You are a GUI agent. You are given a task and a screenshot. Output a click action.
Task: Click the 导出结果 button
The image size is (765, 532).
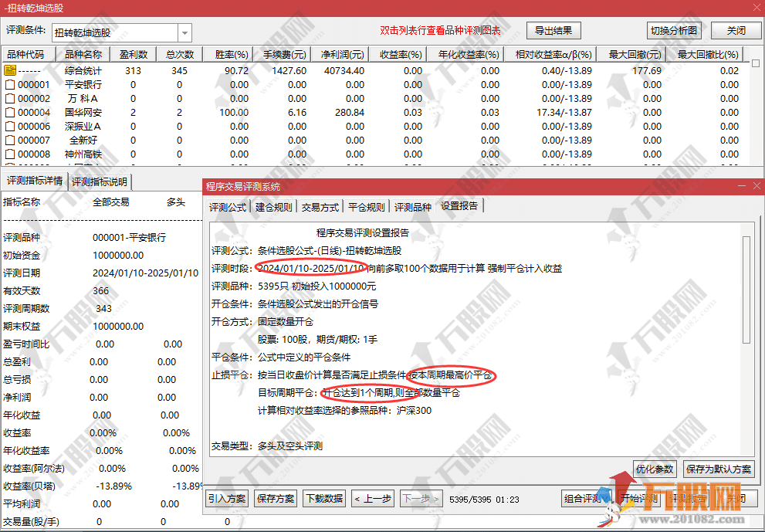[x=553, y=31]
